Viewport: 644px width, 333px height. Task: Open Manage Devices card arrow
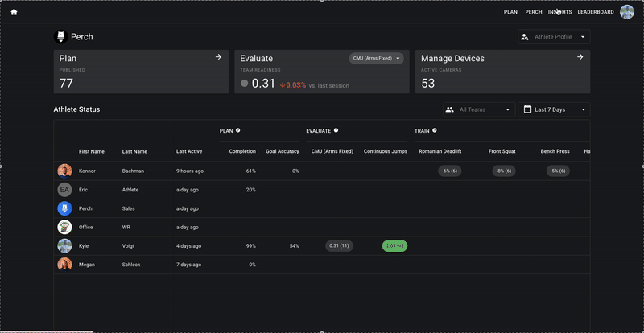pos(580,57)
